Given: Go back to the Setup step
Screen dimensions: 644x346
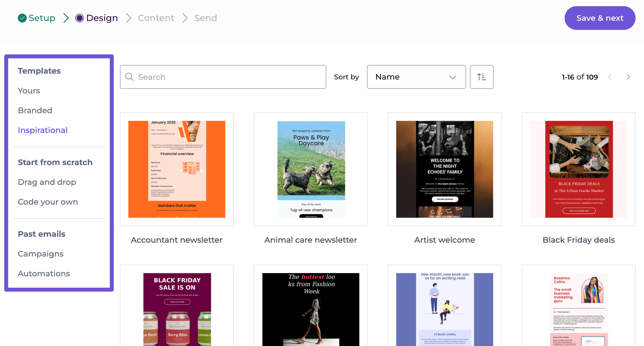Looking at the screenshot, I should pos(42,18).
